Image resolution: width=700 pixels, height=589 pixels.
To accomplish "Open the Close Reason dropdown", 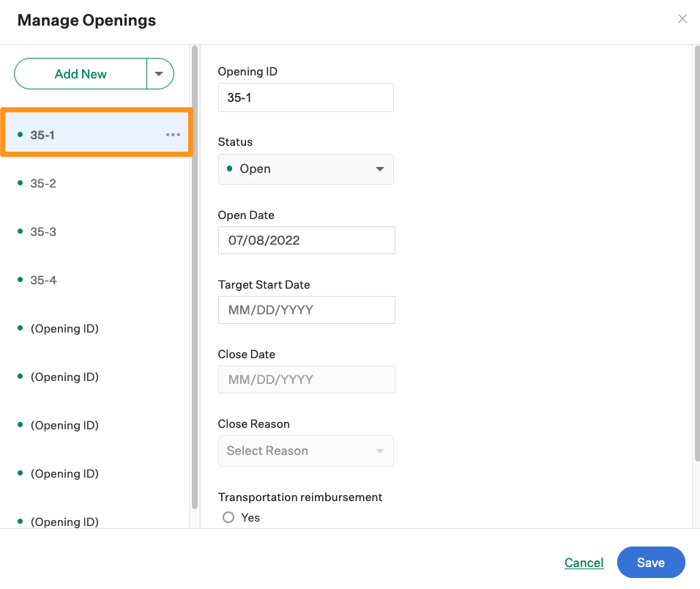I will pyautogui.click(x=306, y=451).
